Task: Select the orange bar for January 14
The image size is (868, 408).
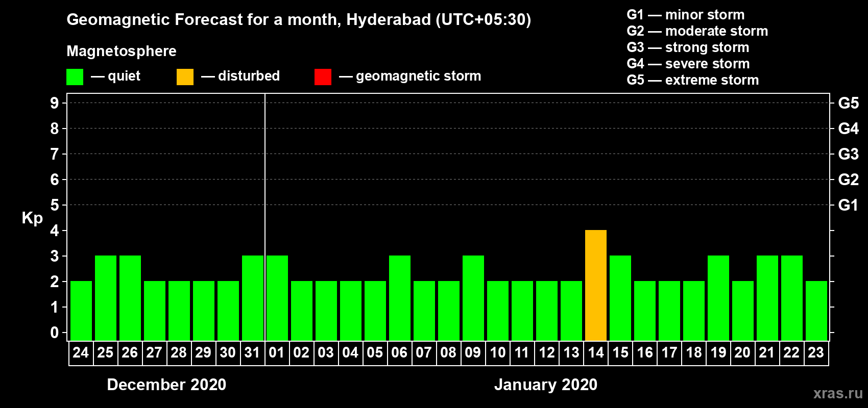Action: click(x=596, y=285)
